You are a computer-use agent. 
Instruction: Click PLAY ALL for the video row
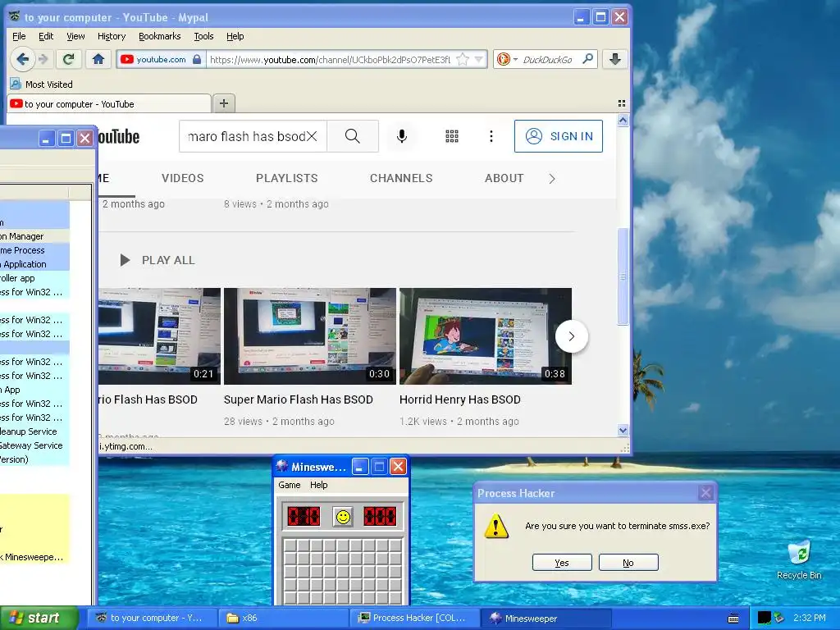pyautogui.click(x=157, y=260)
